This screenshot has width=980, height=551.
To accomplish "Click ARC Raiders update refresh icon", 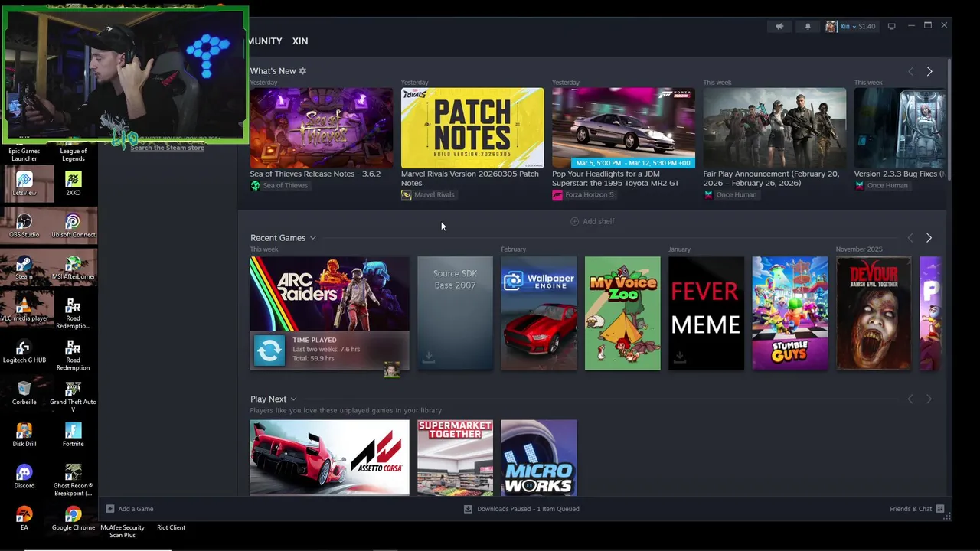I will pos(269,350).
